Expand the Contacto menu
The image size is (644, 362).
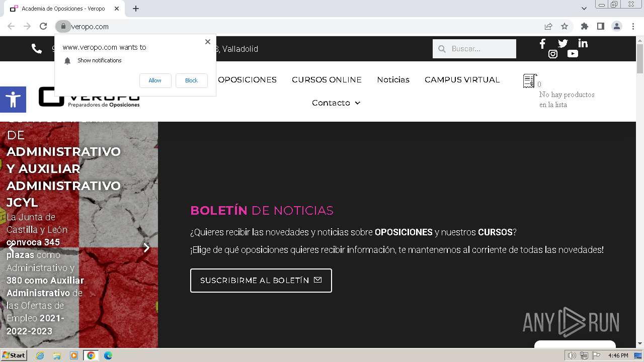tap(336, 103)
